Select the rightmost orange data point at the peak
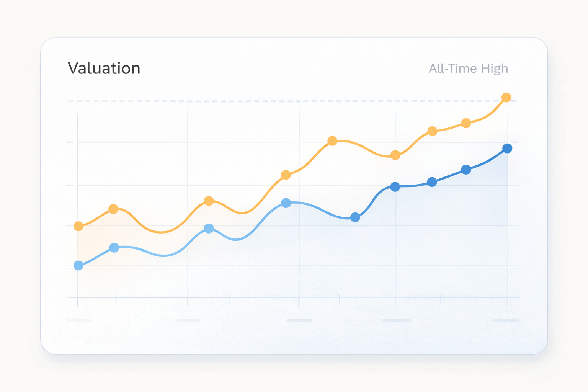588x392 pixels. coord(506,98)
